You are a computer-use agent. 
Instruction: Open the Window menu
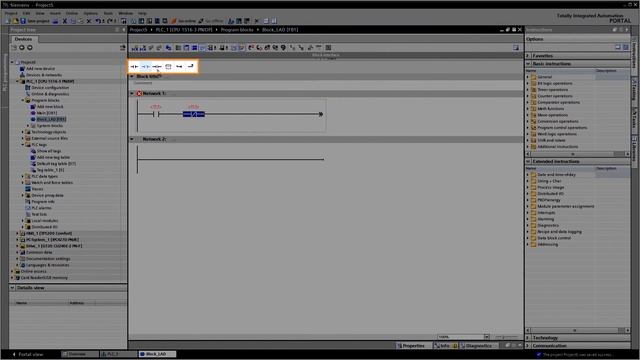point(126,13)
